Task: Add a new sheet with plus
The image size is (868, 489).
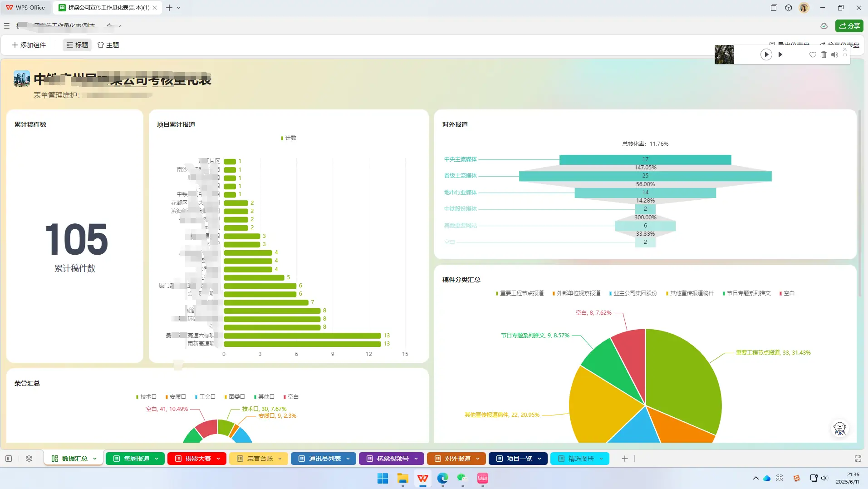Action: pos(625,459)
